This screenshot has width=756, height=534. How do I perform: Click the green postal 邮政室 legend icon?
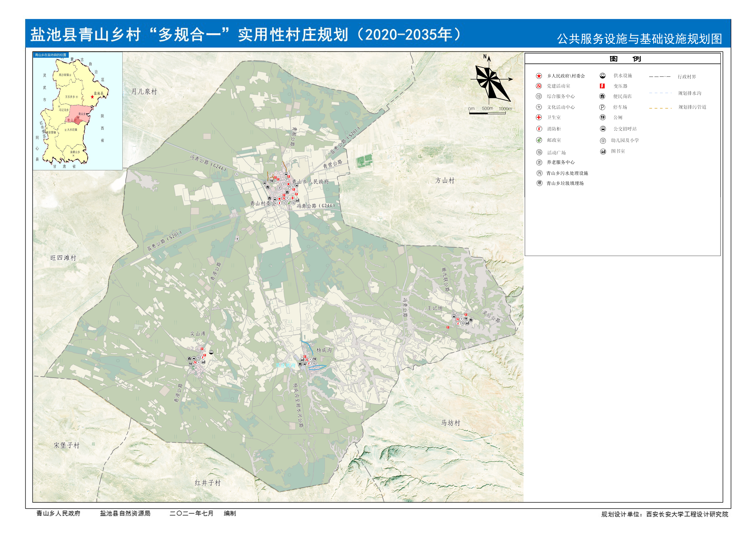tap(539, 140)
